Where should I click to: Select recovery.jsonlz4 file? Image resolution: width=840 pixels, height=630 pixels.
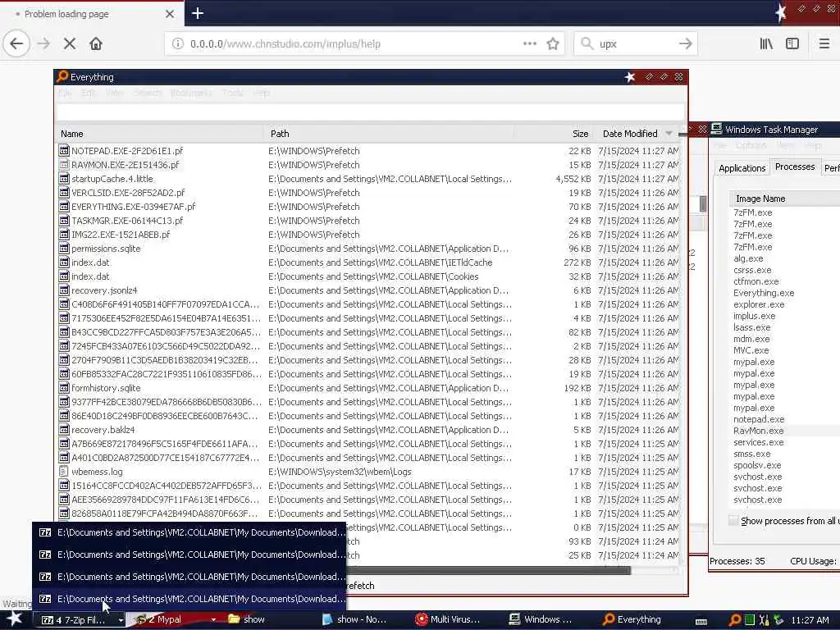(x=104, y=290)
